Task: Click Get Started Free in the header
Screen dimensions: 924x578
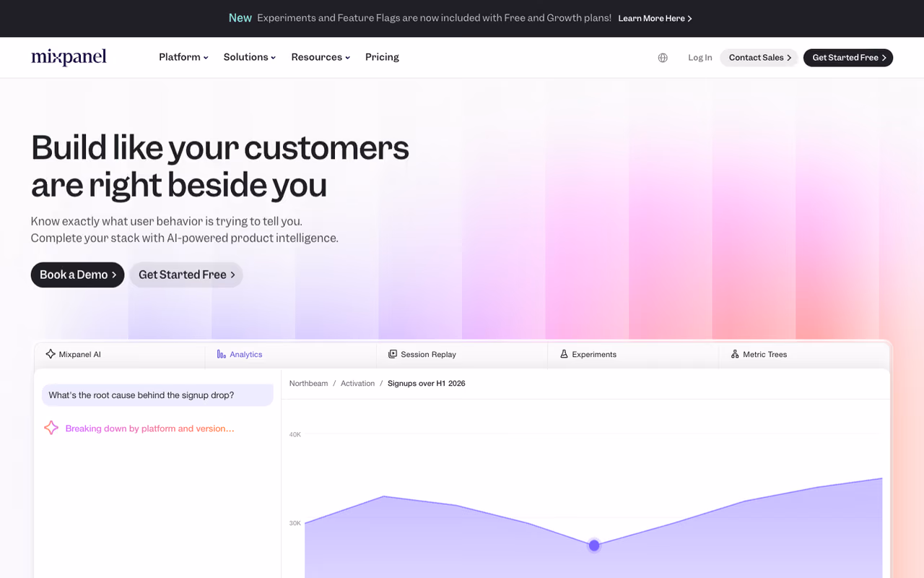Action: coord(848,58)
